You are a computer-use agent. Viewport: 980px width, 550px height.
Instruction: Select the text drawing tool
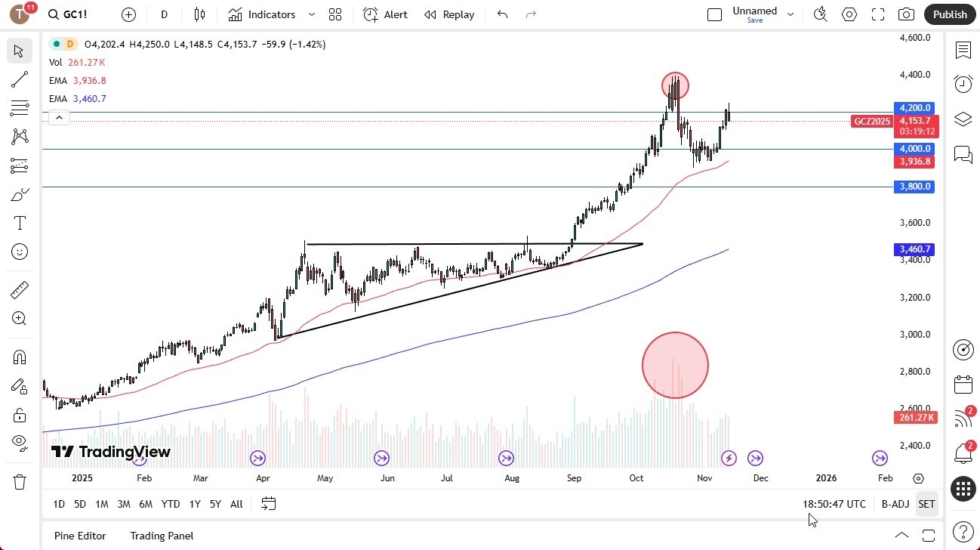pos(20,222)
